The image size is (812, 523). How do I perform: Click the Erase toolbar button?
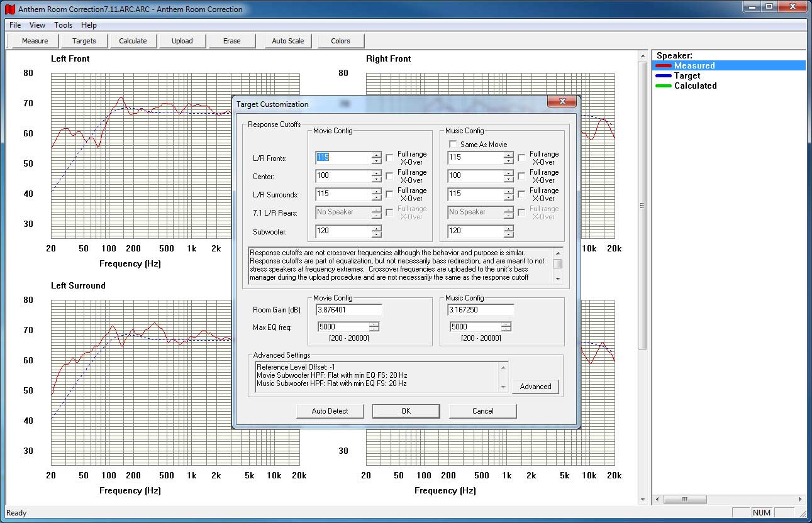point(231,41)
